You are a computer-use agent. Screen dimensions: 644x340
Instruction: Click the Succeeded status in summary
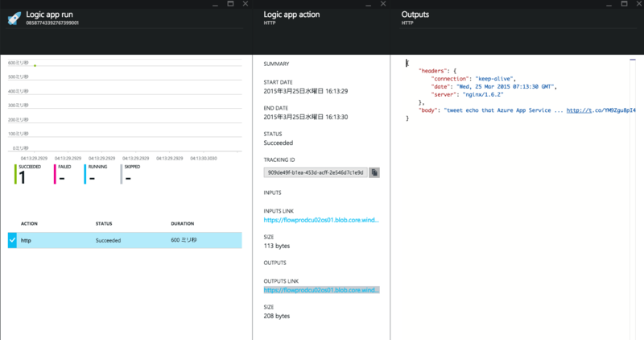click(278, 143)
